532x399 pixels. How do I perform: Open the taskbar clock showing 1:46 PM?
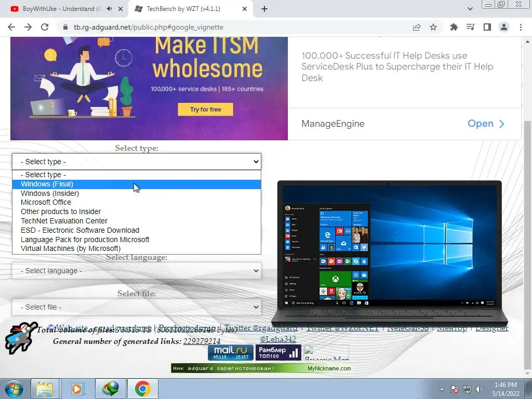[x=506, y=389]
